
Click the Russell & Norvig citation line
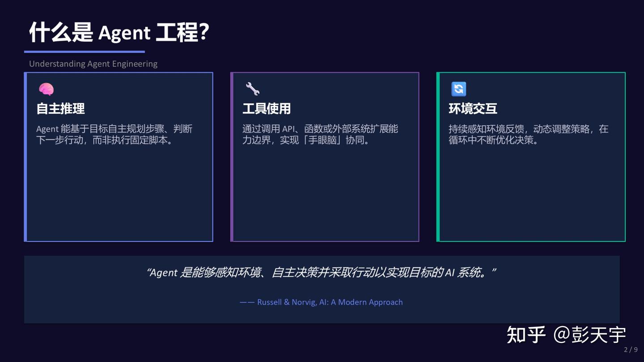pos(321,302)
